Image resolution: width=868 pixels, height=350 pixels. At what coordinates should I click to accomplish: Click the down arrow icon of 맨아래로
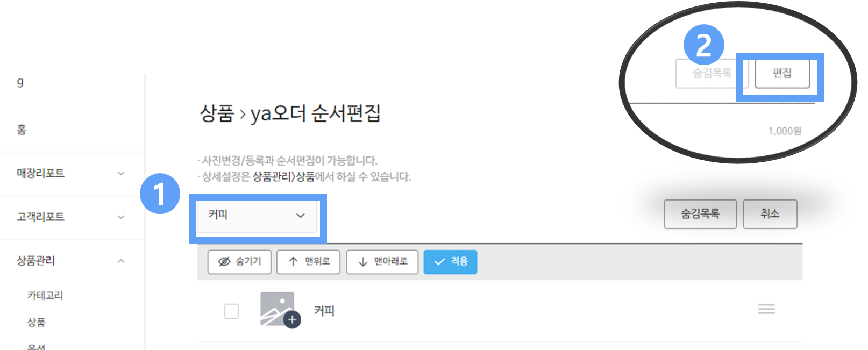pyautogui.click(x=363, y=262)
